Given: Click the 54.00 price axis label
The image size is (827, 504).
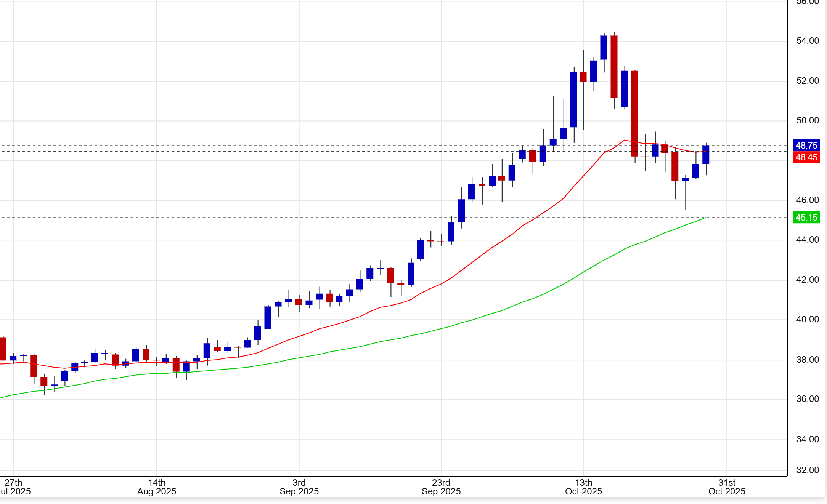Looking at the screenshot, I should (x=807, y=41).
